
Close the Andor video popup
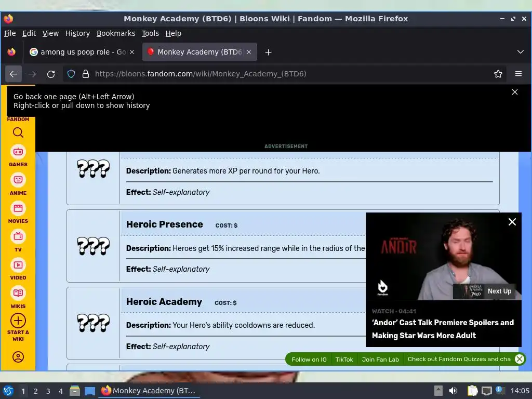tap(512, 222)
